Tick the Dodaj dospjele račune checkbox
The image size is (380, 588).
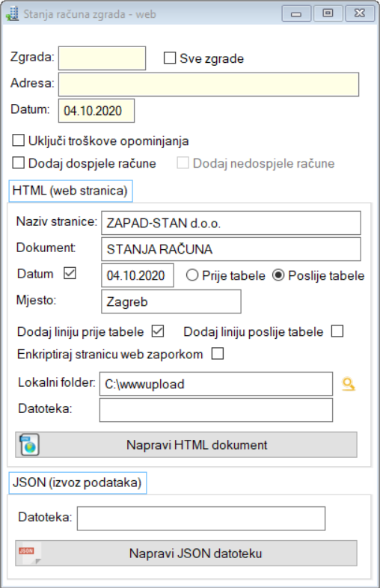click(19, 163)
